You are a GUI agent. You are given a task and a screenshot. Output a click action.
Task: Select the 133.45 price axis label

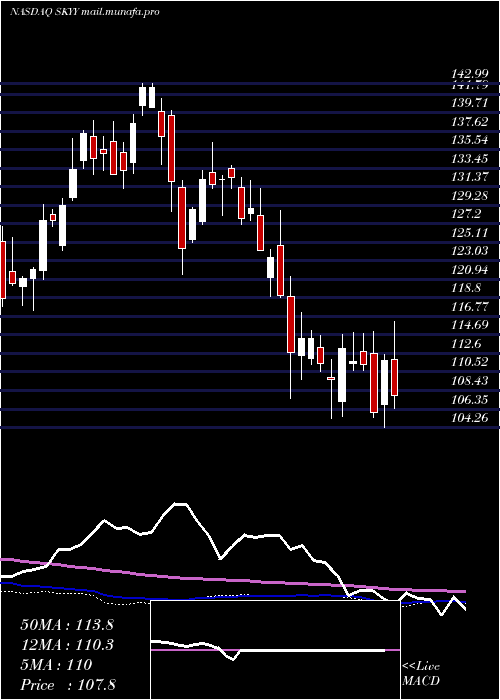point(470,158)
